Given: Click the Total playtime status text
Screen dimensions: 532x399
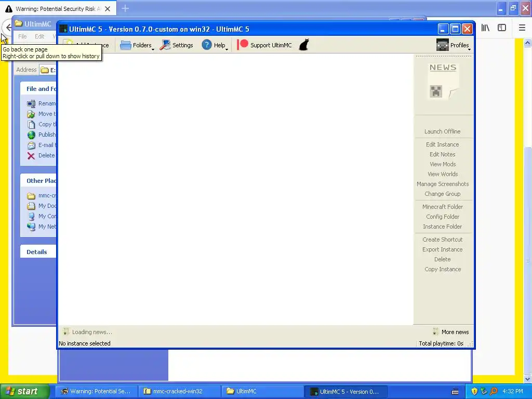Looking at the screenshot, I should point(441,343).
